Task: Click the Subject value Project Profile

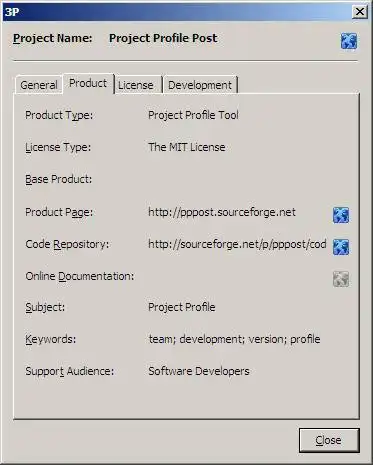Action: [x=182, y=307]
